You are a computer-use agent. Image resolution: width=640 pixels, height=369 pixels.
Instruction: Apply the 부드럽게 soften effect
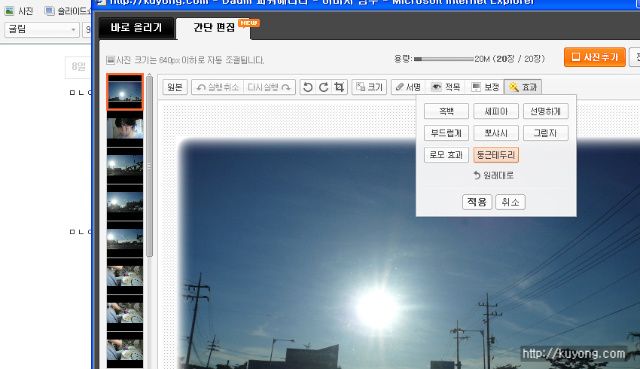pyautogui.click(x=446, y=133)
